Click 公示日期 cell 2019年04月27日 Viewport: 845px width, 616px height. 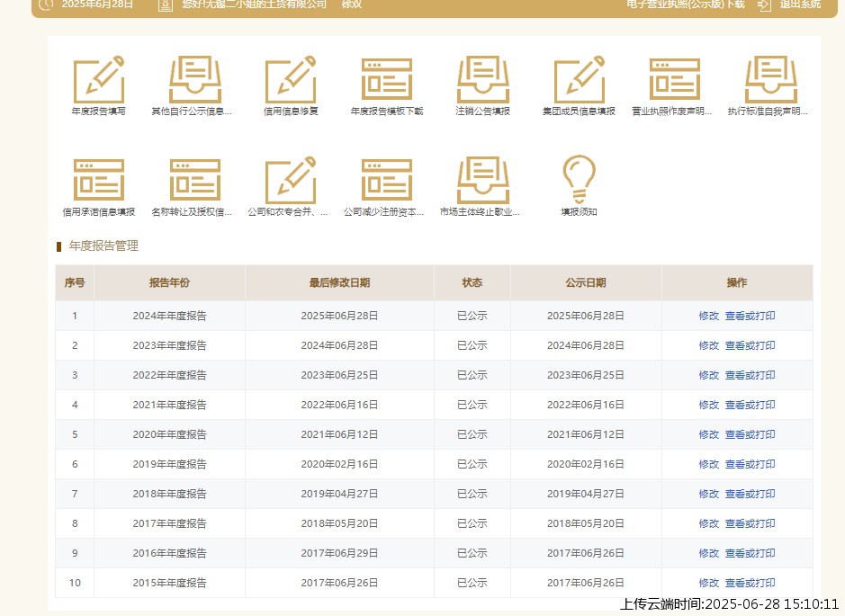(x=586, y=493)
